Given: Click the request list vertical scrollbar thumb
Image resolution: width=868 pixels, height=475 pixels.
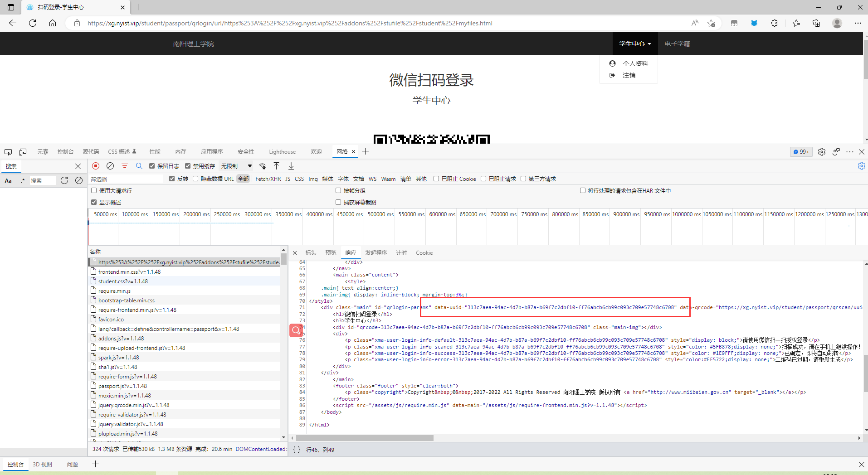Looking at the screenshot, I should pos(283,259).
